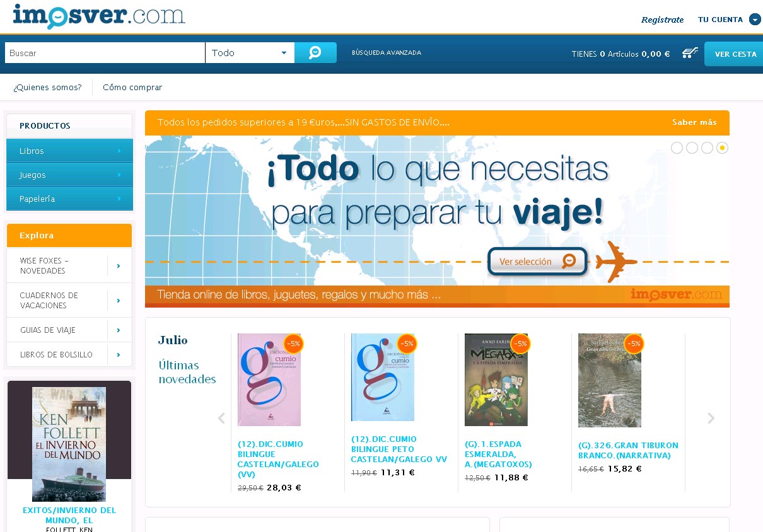Open Libros de Bolsillo arrow
Viewport: 763px width, 532px height.
[119, 355]
